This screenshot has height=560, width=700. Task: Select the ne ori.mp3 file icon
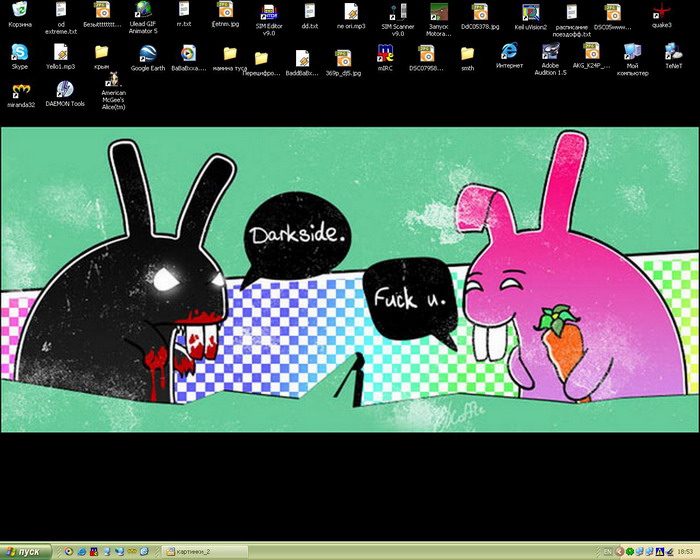(351, 17)
